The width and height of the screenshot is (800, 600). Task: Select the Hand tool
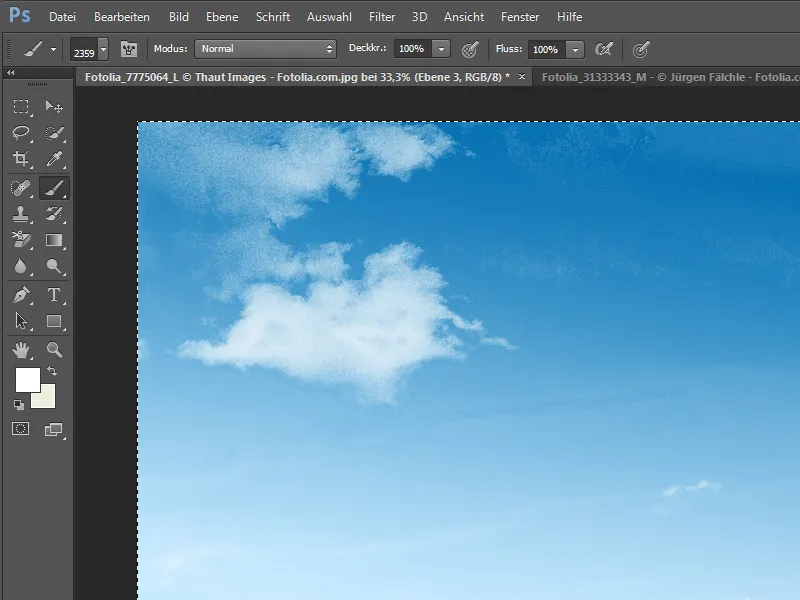click(21, 349)
